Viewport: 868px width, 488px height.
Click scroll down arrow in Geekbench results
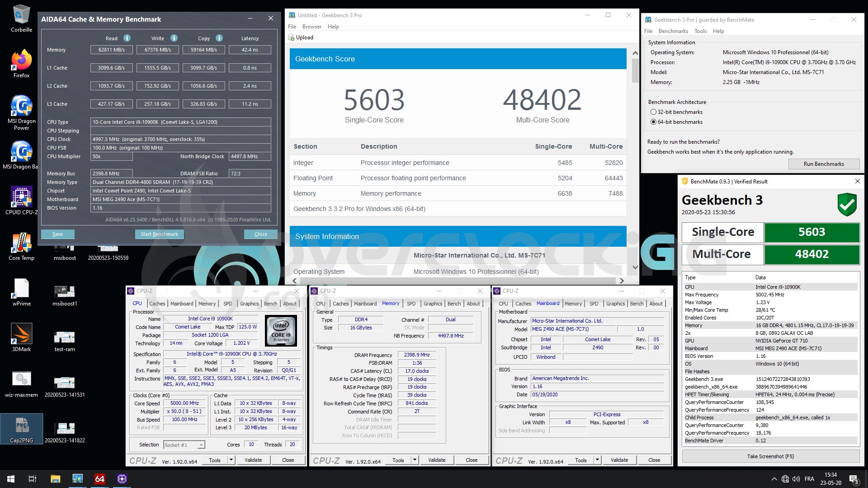click(635, 267)
